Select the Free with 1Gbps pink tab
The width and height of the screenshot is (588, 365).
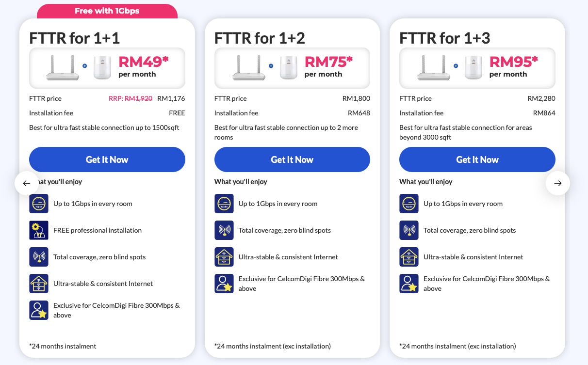[x=107, y=11]
